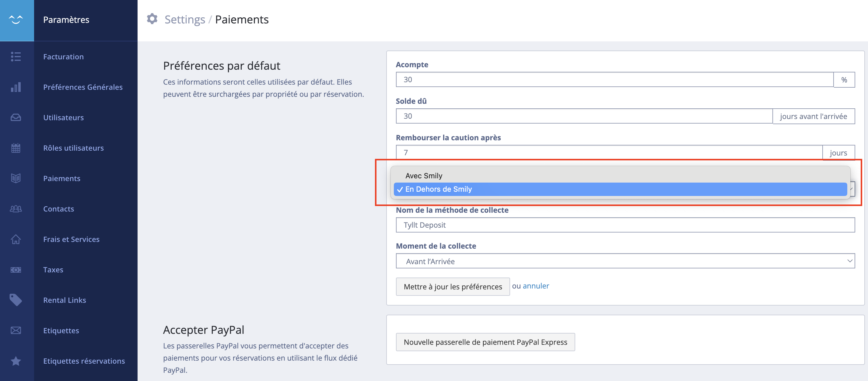Open Frais et Services menu item
The height and width of the screenshot is (381, 868).
pyautogui.click(x=72, y=239)
